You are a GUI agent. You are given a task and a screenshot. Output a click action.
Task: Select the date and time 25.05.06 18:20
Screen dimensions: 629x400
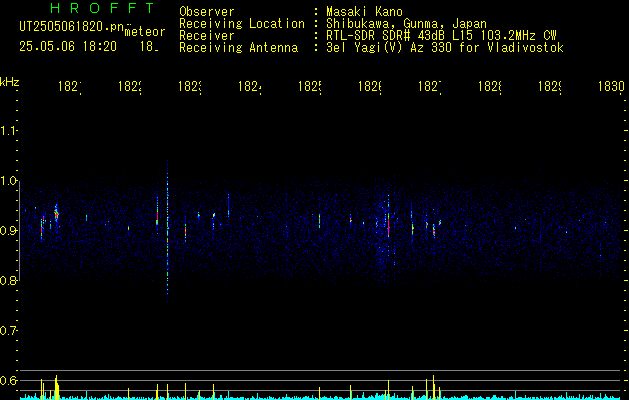click(x=68, y=47)
